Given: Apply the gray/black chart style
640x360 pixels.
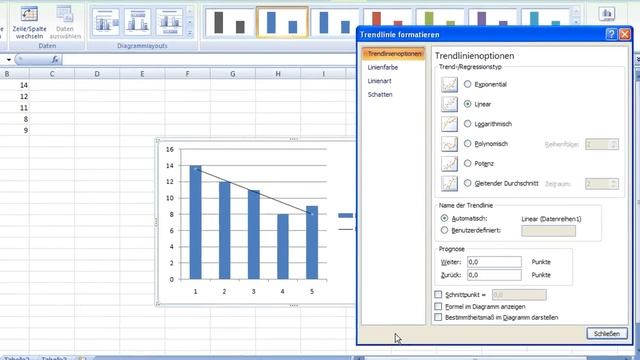Looking at the screenshot, I should pos(229,22).
